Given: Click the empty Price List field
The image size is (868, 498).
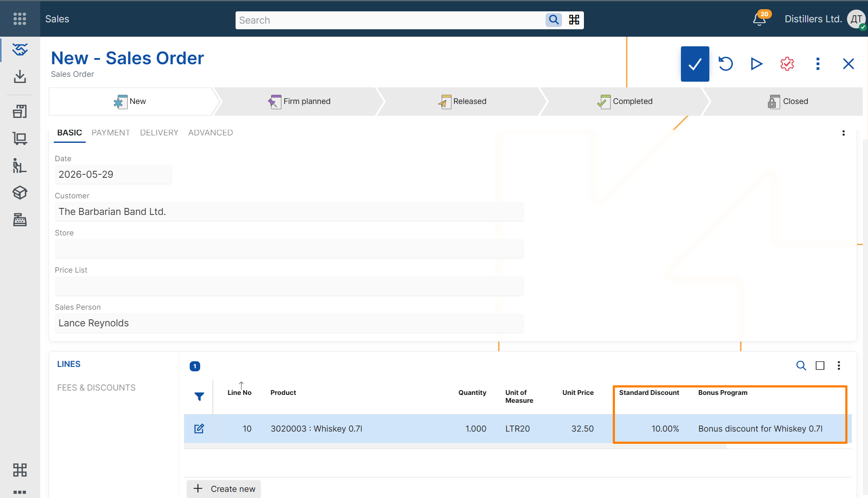Looking at the screenshot, I should [x=289, y=286].
